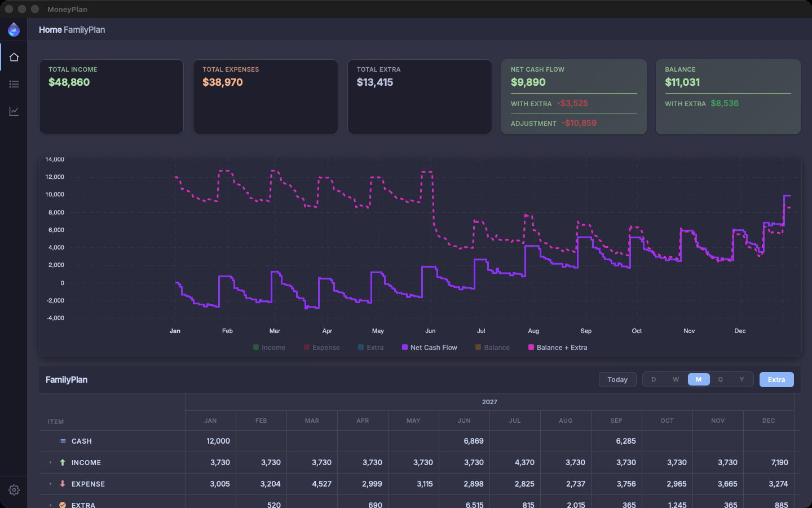Click the MoneyPlan droplet logo
812x508 pixels.
[x=14, y=30]
